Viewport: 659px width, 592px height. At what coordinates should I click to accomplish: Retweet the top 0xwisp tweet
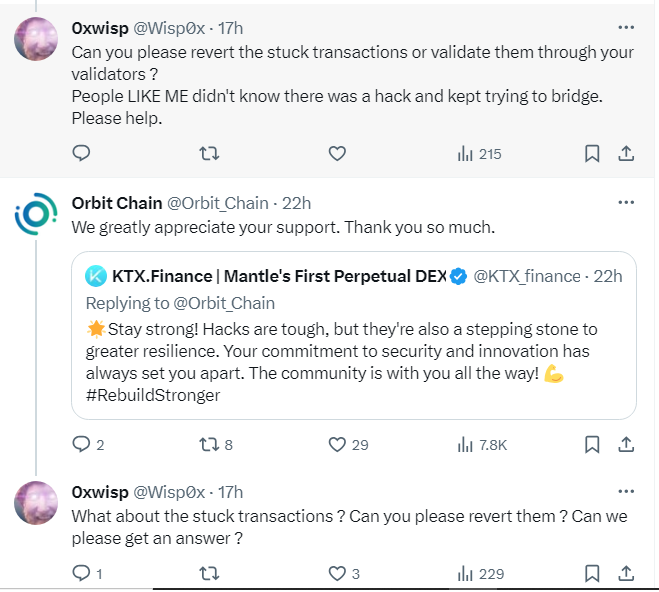(x=209, y=154)
